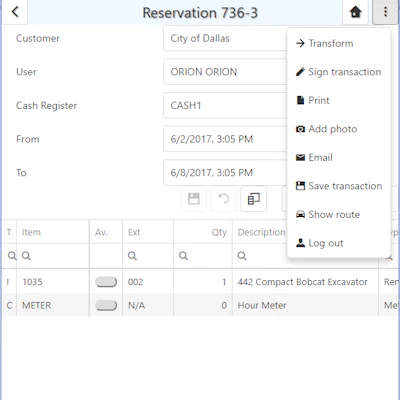Toggle availability switch for item 1035
Screen dimensions: 400x400
coord(106,282)
